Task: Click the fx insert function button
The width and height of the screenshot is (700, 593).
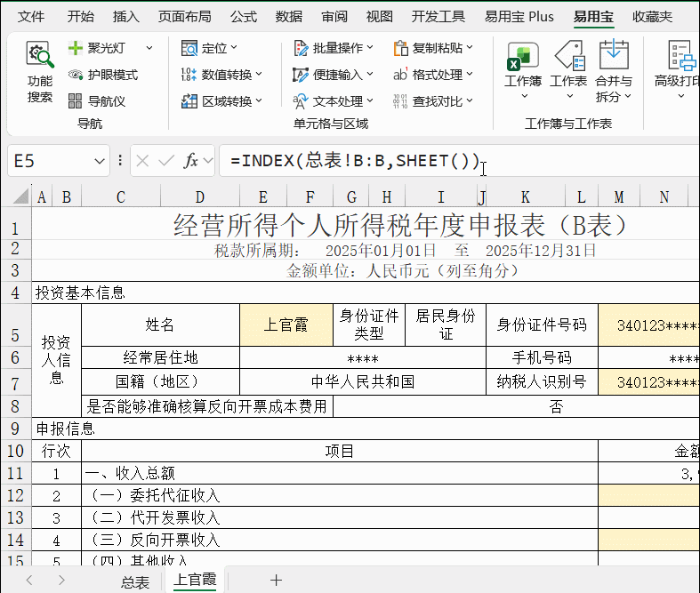Action: [x=190, y=160]
